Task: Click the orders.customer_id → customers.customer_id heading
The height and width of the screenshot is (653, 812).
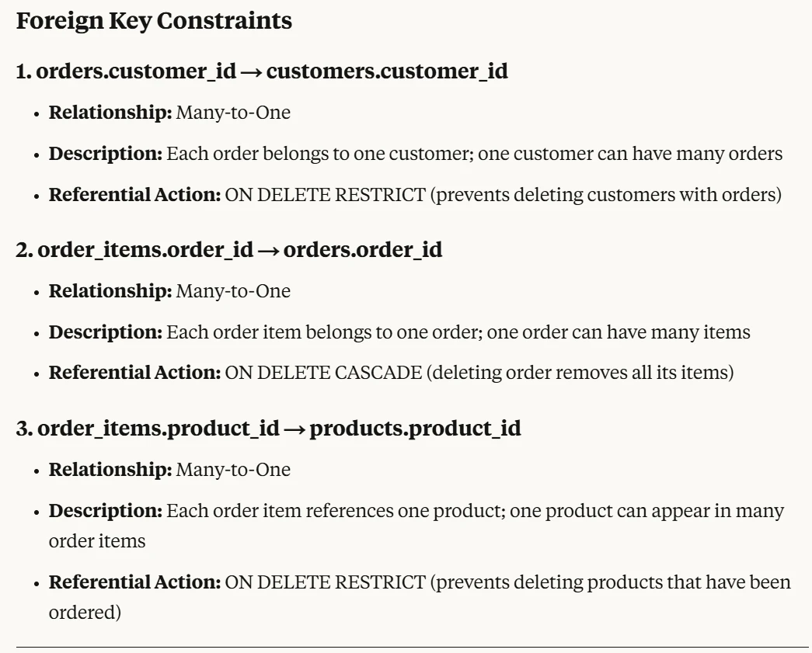Action: tap(262, 71)
